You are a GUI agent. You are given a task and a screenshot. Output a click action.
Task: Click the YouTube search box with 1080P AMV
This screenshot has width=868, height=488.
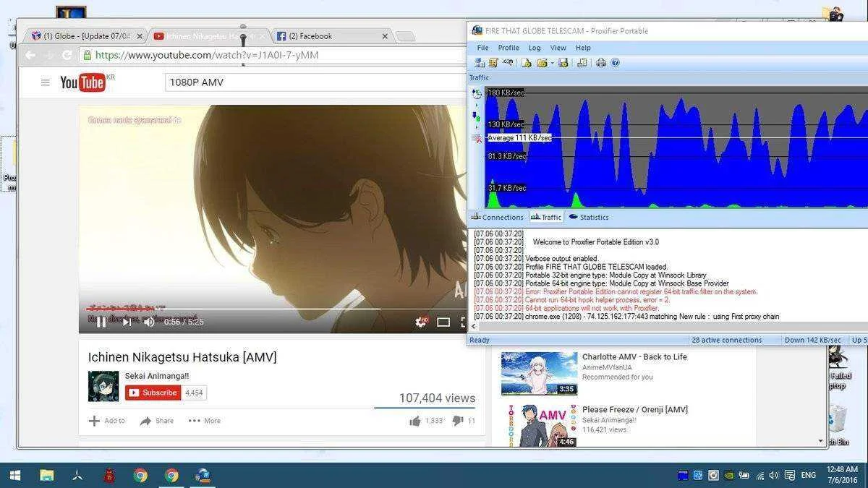315,82
